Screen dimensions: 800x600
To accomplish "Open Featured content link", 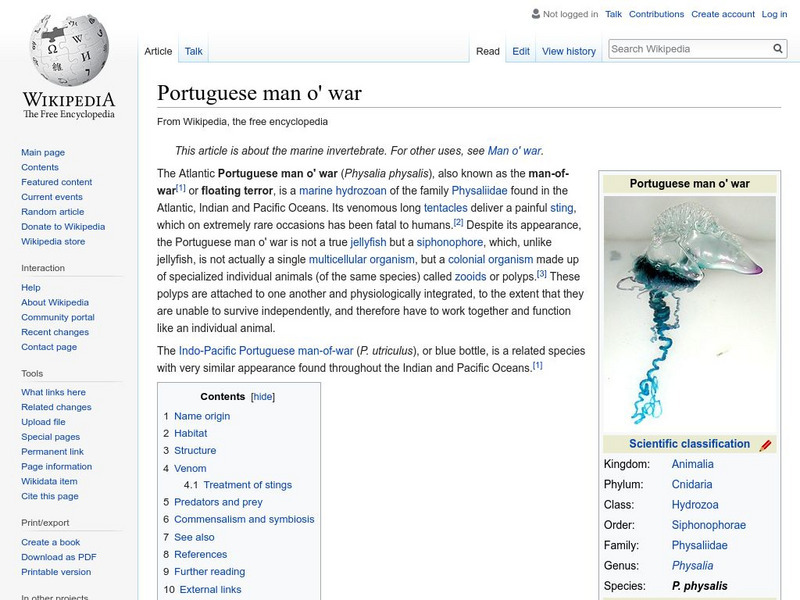I will coord(57,182).
